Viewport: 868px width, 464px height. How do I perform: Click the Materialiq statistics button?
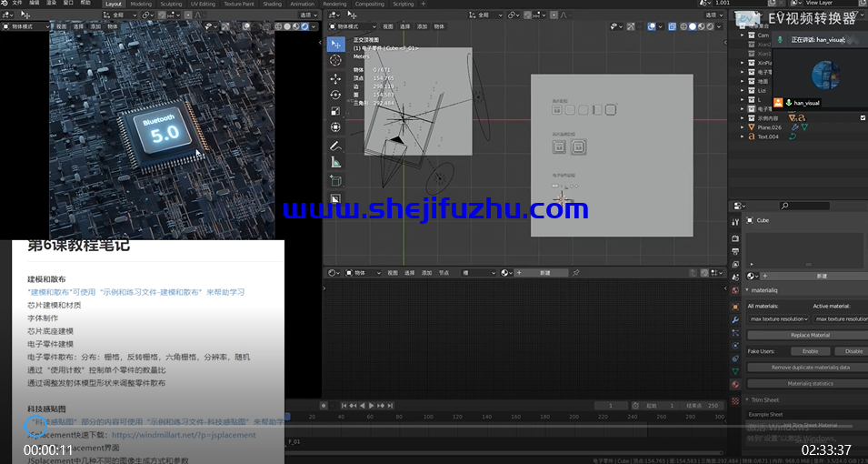click(810, 384)
